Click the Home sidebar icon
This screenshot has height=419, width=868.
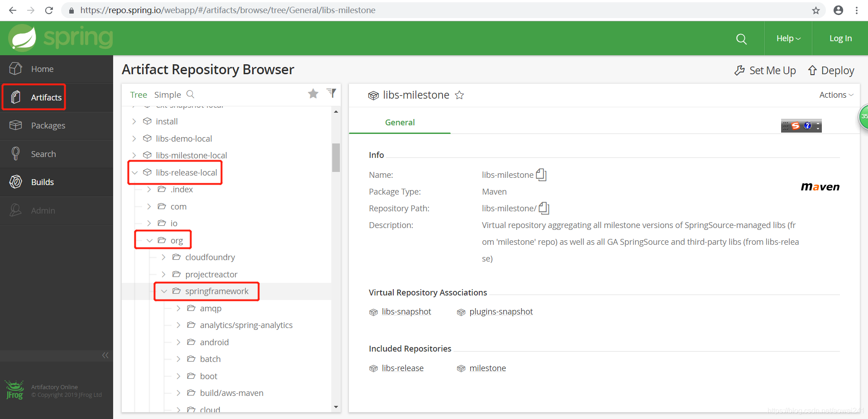point(15,69)
